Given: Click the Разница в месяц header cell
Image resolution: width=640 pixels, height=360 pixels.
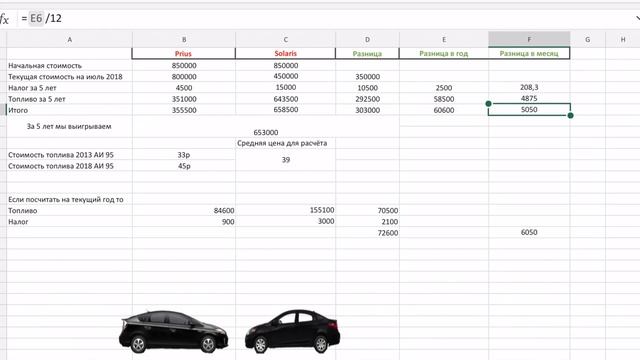Looking at the screenshot, I should (529, 53).
